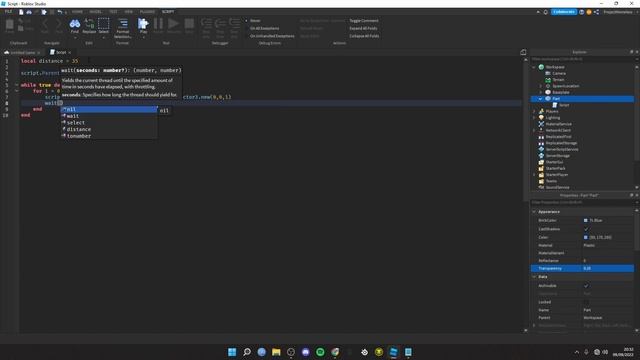Expand the Baseplate tree node
The width and height of the screenshot is (640, 360).
pos(541,92)
